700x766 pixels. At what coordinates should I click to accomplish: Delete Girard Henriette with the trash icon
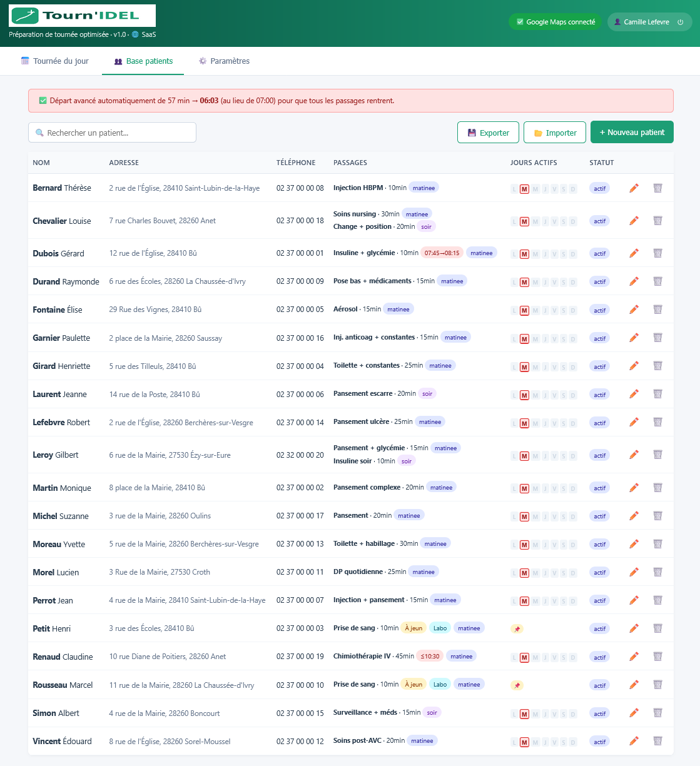[x=657, y=366]
